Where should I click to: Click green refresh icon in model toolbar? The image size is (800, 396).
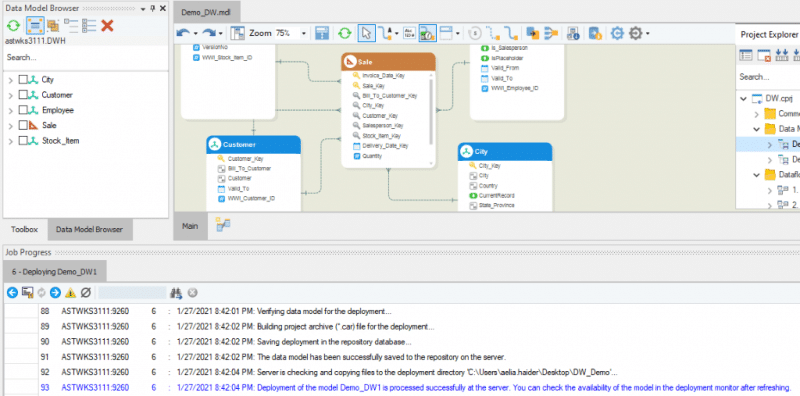pyautogui.click(x=345, y=33)
